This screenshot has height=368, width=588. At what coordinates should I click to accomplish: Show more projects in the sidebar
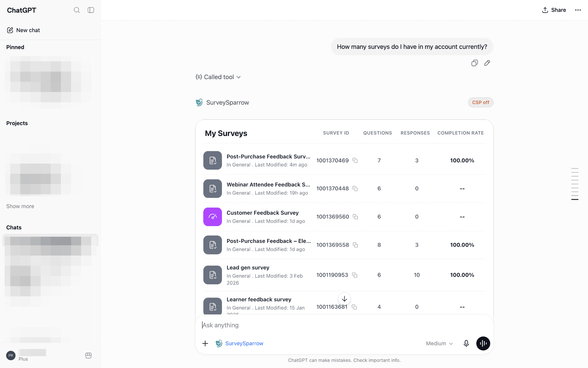(x=20, y=206)
